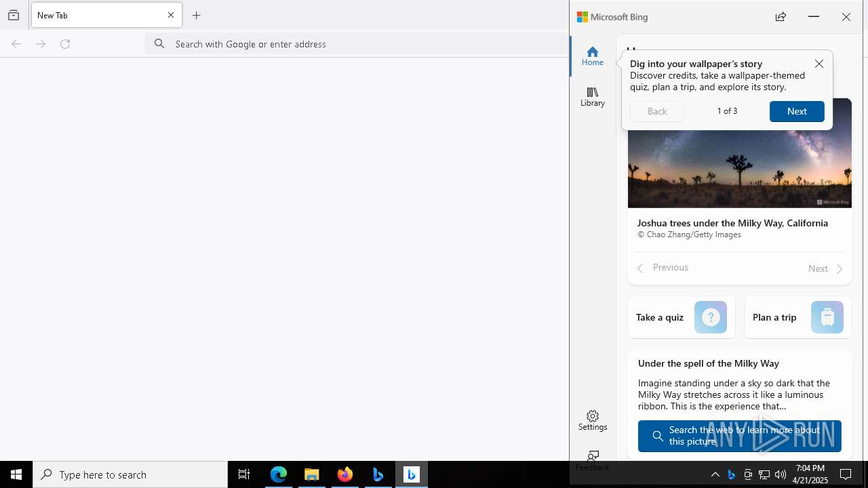Screen dimensions: 868x488
Task: Close the Bing Wallpaper window
Action: pos(846,17)
